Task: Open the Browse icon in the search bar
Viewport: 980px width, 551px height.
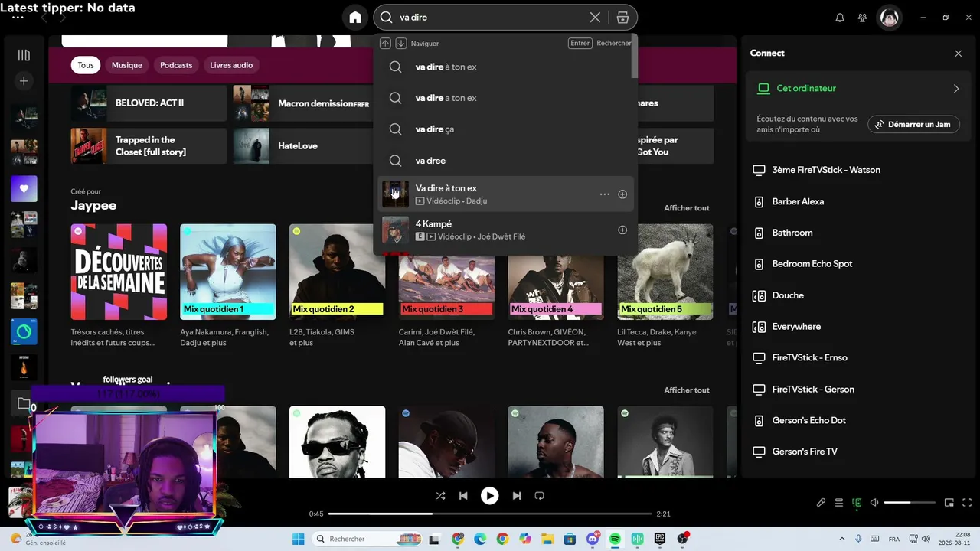Action: [x=622, y=18]
